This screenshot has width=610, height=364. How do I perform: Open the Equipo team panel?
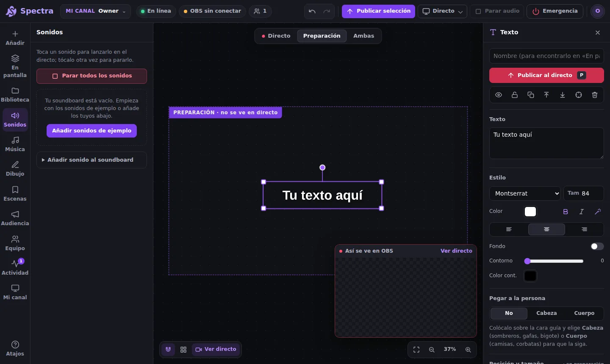(x=15, y=243)
